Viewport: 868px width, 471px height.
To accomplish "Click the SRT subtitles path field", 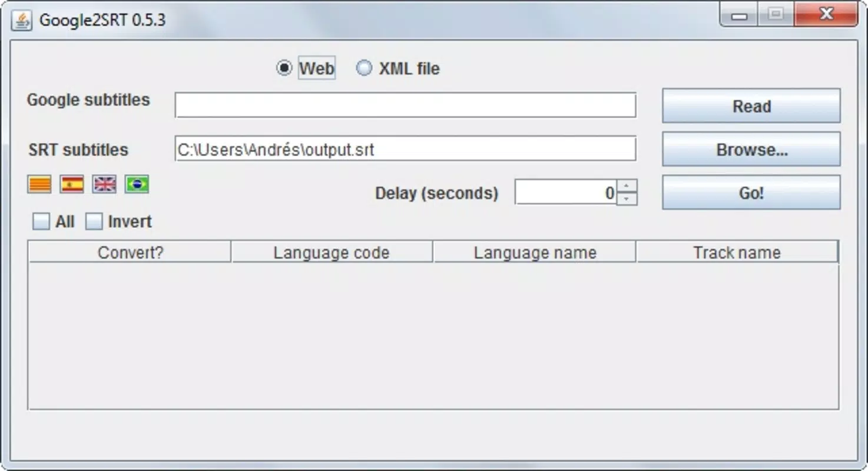I will point(405,149).
